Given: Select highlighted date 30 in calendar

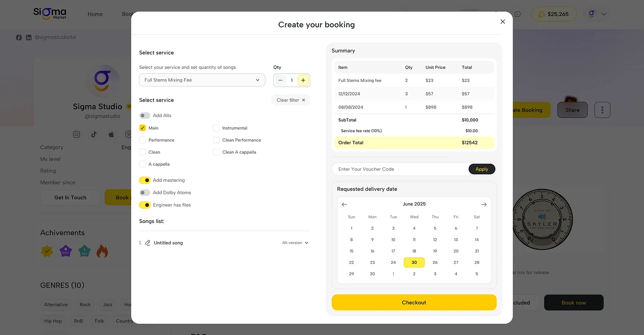Looking at the screenshot, I should point(414,262).
